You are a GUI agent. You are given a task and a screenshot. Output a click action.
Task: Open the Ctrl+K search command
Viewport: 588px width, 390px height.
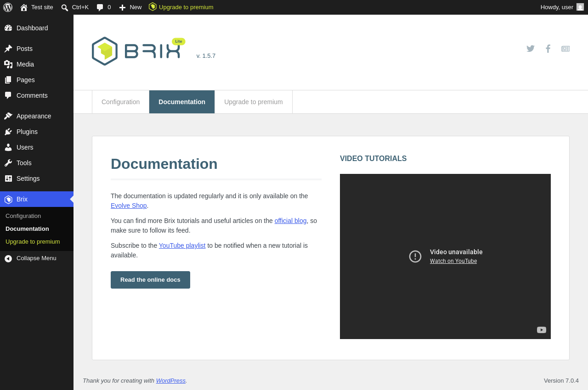[x=75, y=7]
